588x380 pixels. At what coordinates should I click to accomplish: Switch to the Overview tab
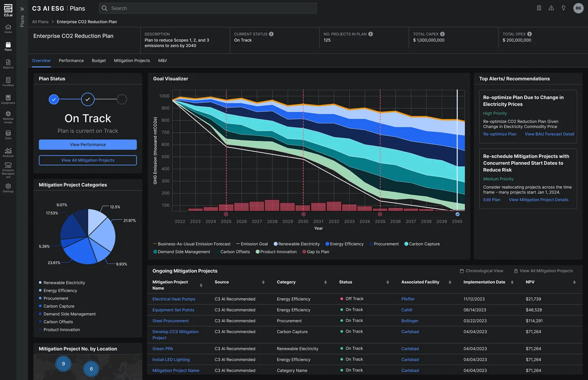coord(41,60)
